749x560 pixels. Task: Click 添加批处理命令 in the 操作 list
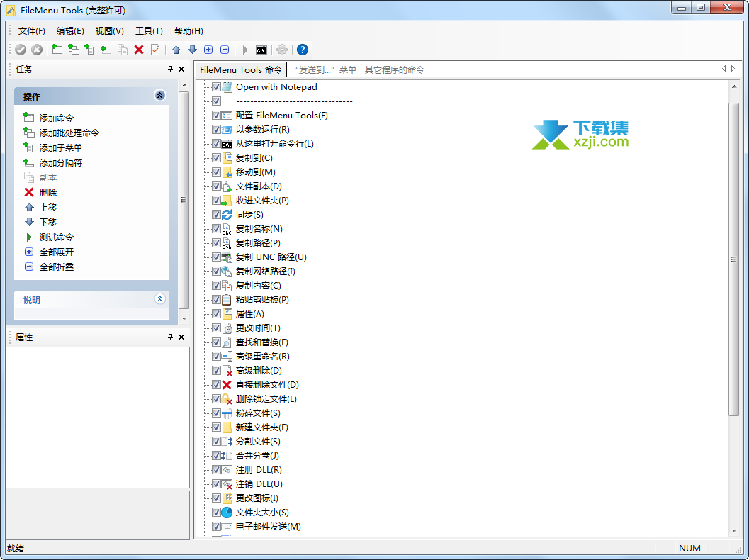tap(69, 133)
